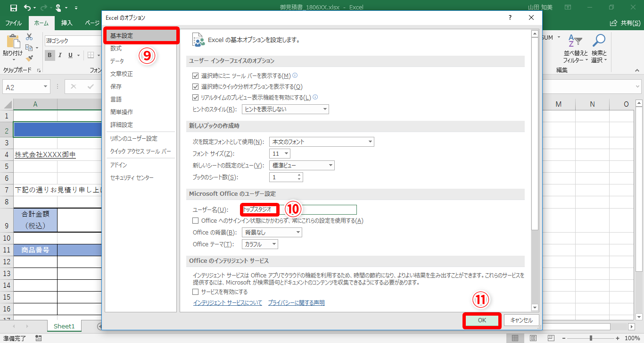Click the Page Break Preview view icon

click(x=550, y=338)
